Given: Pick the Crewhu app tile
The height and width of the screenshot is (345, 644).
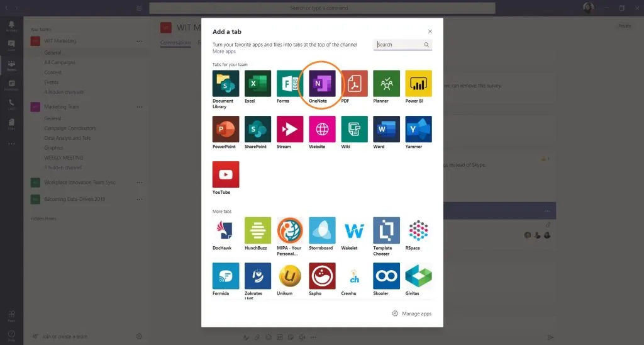Looking at the screenshot, I should point(354,276).
